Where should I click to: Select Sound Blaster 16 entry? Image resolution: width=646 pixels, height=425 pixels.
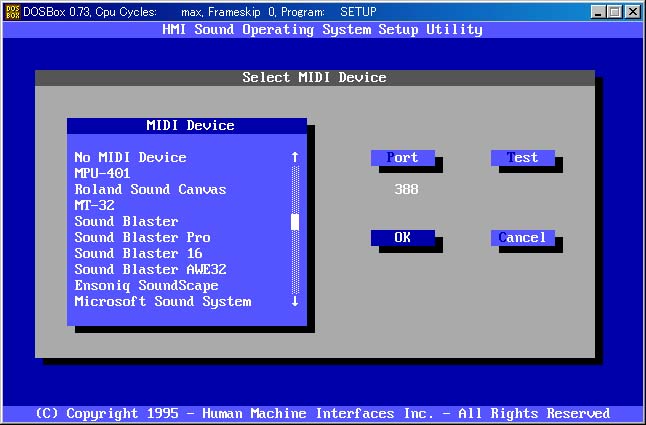click(138, 254)
